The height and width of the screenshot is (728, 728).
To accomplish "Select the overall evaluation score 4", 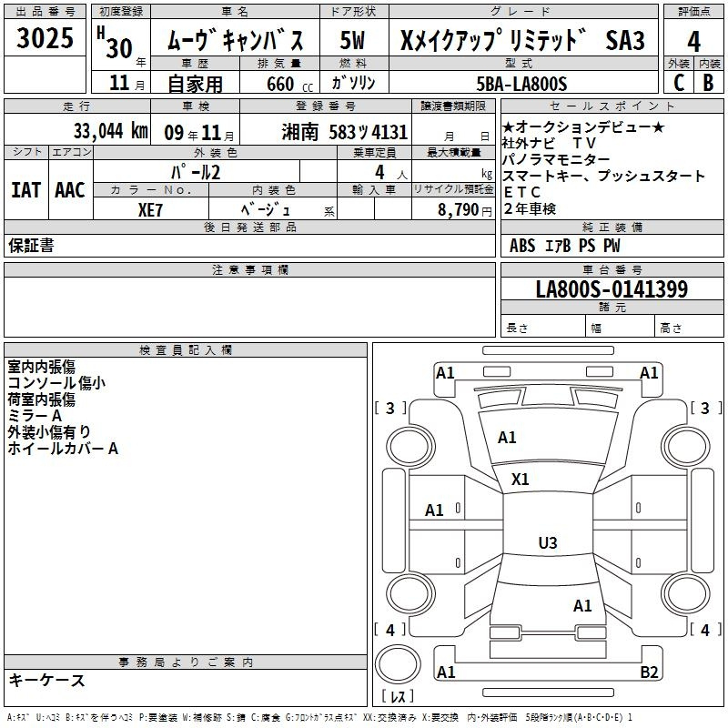I will pos(693,40).
